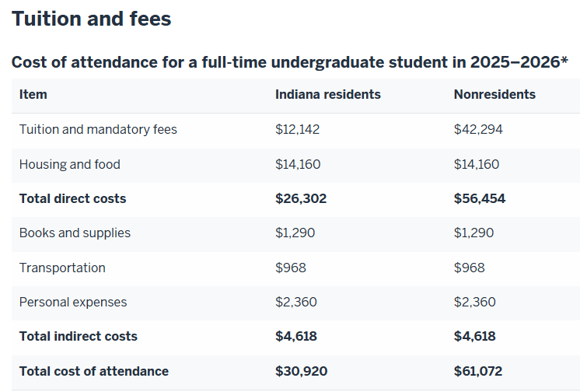Click the $61,072 nonresident total attendance cost

pyautogui.click(x=479, y=372)
